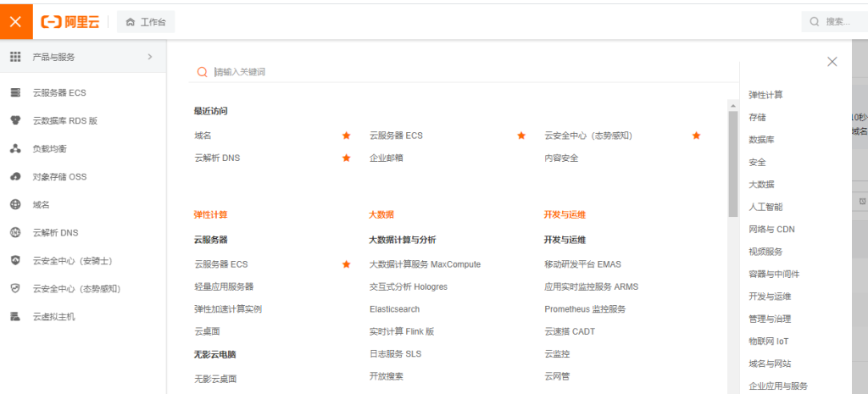Click the 云服务器 ECS sidebar icon
Screen dimensions: 868x394
click(x=15, y=92)
